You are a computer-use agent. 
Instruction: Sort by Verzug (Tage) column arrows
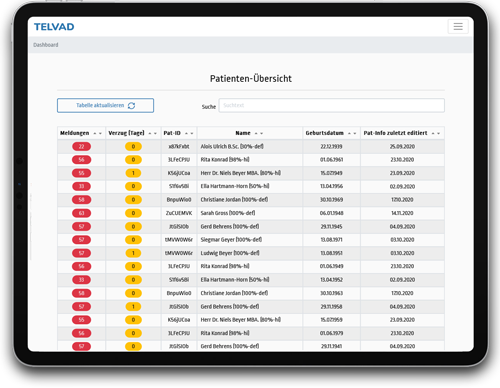point(153,133)
